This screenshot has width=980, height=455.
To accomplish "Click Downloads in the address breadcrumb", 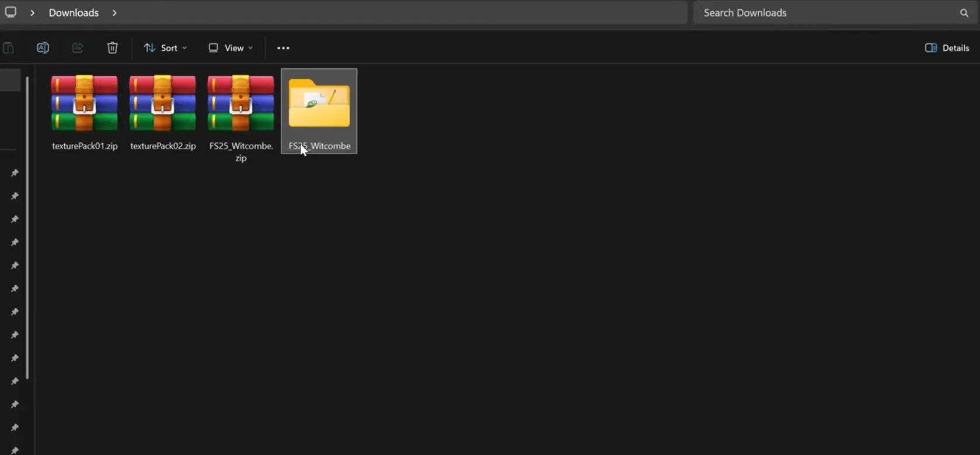I will (74, 13).
